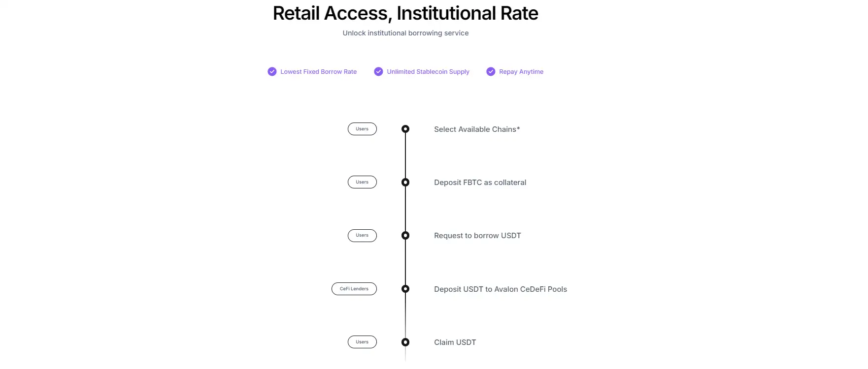Screen dimensions: 868x369
Task: Click the Repay Anytime label
Action: point(521,72)
